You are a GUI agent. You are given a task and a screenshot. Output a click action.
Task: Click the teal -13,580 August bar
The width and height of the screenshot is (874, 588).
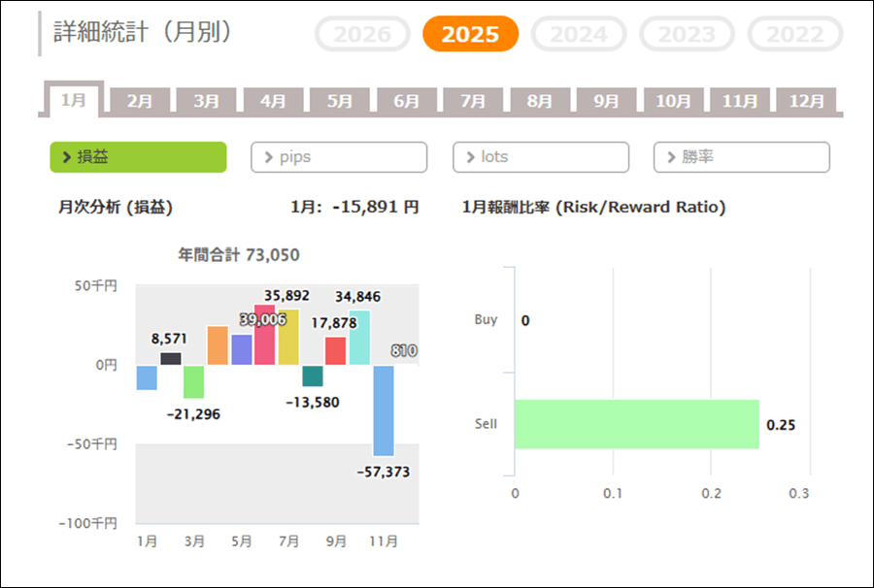(313, 376)
